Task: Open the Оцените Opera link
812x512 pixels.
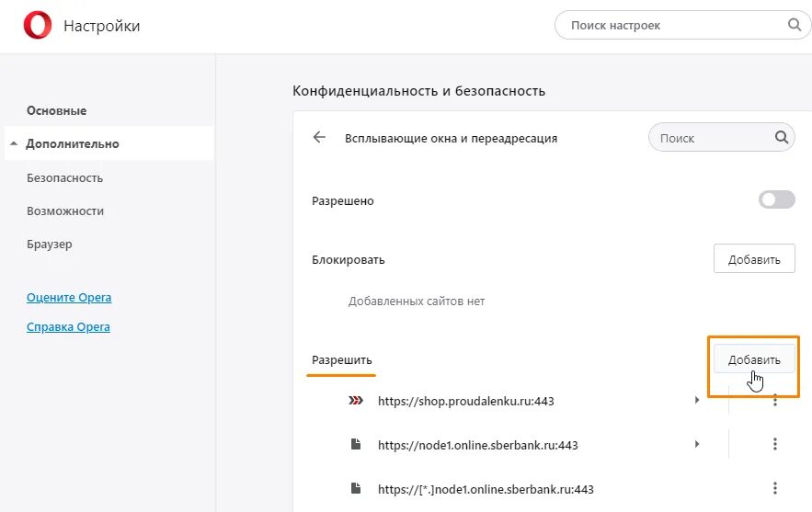Action: 69,298
